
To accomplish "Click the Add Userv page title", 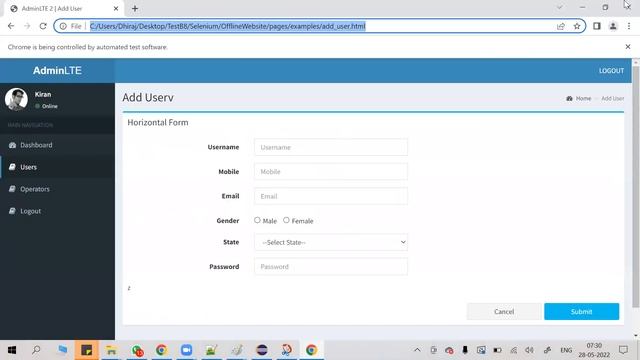I will pos(148,97).
